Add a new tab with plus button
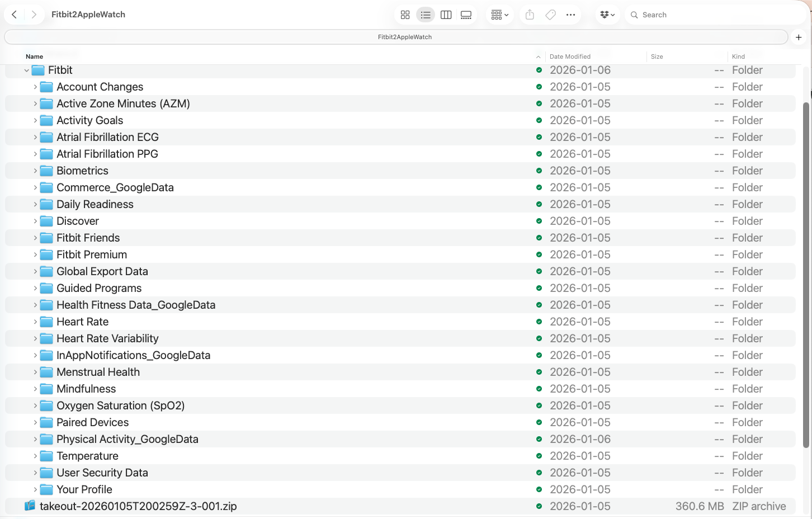The width and height of the screenshot is (812, 519). tap(799, 37)
